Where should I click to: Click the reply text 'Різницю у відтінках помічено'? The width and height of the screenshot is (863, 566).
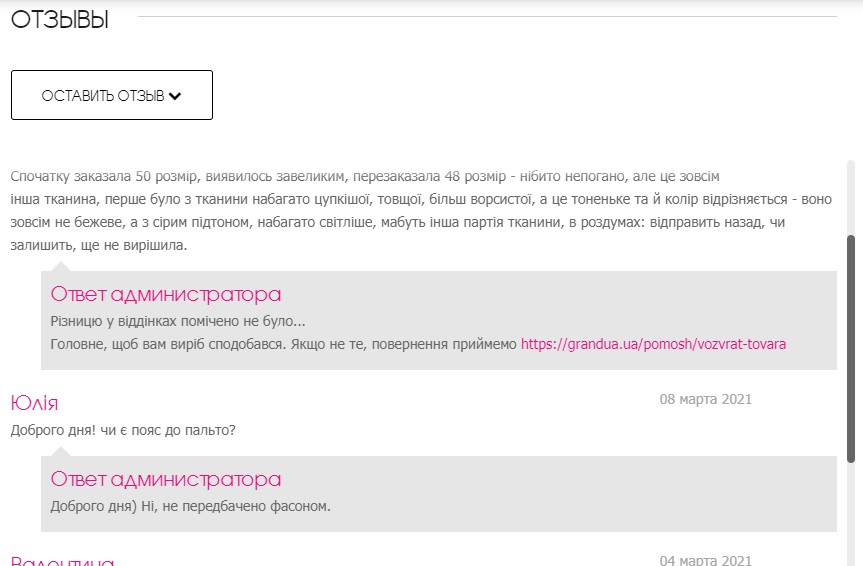coord(177,322)
